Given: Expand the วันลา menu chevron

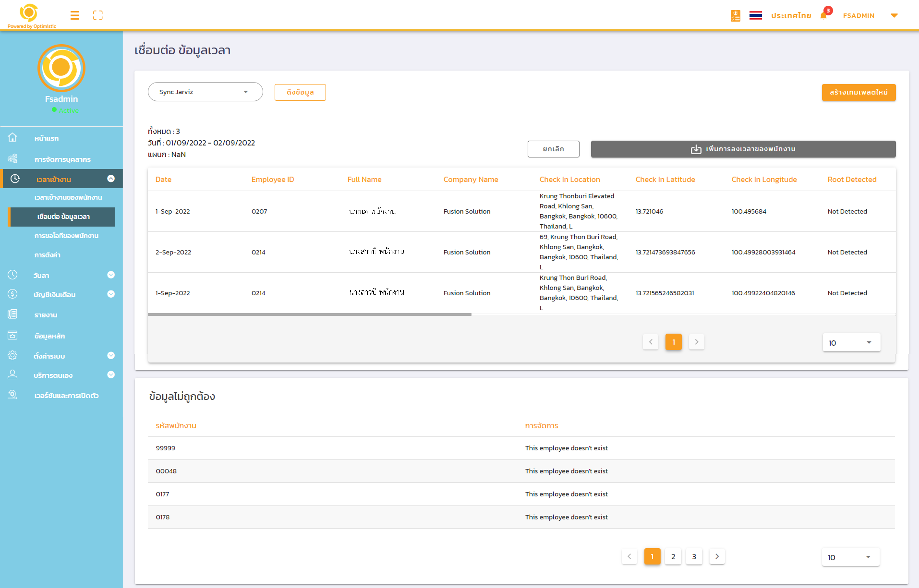Looking at the screenshot, I should click(111, 275).
